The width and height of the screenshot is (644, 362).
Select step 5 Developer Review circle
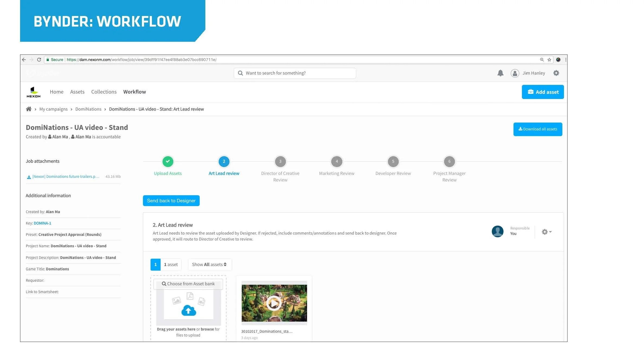tap(393, 161)
